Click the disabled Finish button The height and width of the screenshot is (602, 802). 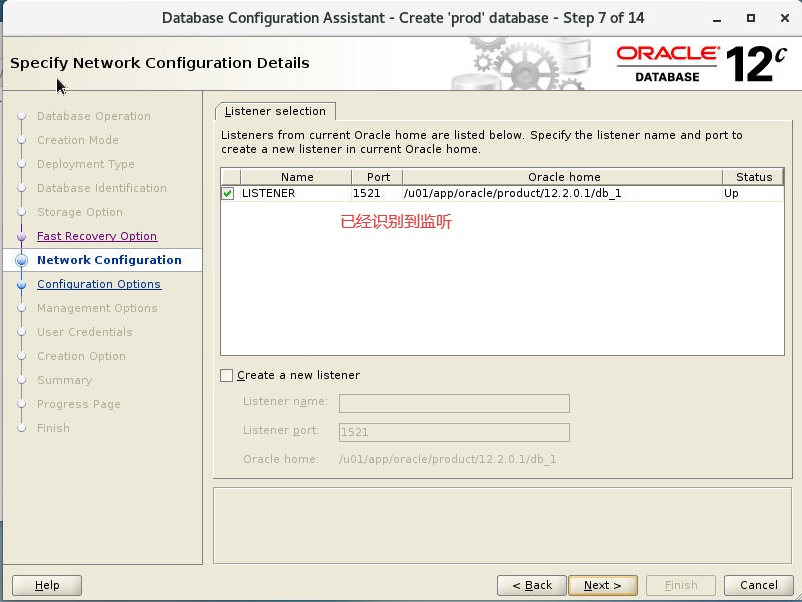click(x=681, y=585)
